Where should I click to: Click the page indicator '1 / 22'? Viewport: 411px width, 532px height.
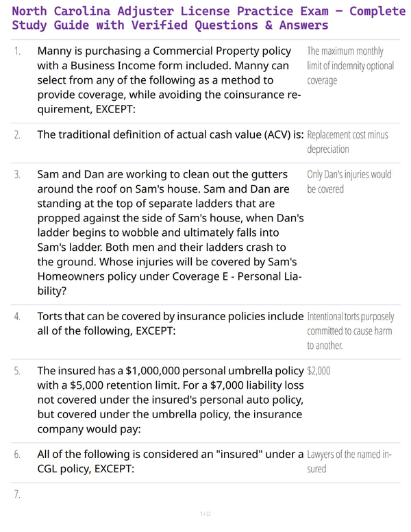click(206, 513)
